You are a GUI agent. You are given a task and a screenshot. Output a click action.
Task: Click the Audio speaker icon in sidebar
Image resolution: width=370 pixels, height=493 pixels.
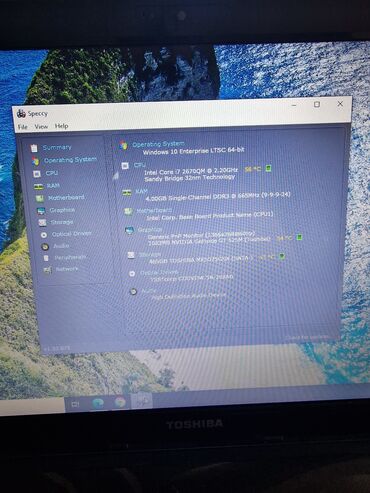click(45, 247)
